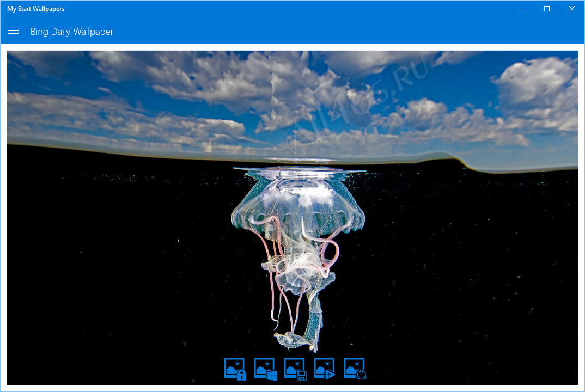Maximize the My Start Wallpapers window

click(546, 9)
